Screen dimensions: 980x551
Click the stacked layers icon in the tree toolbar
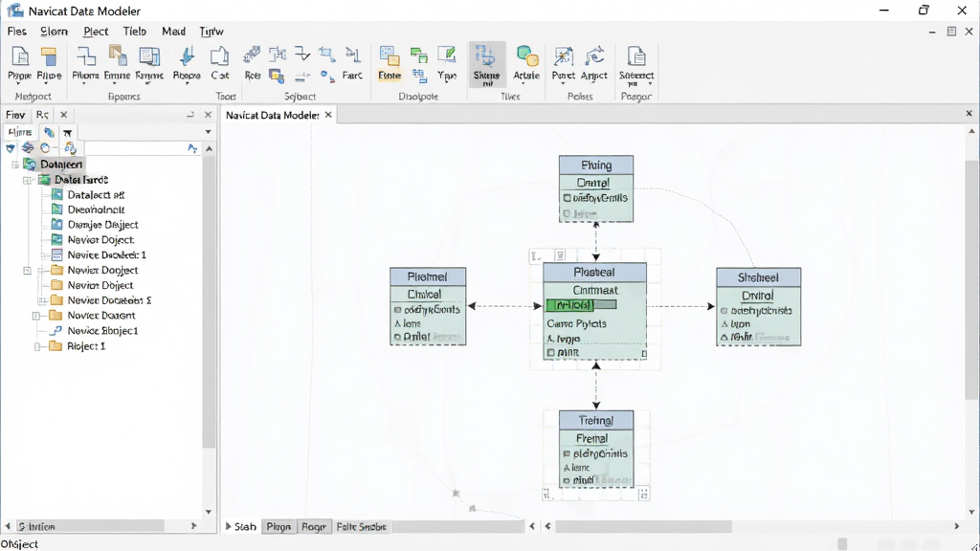tap(28, 148)
